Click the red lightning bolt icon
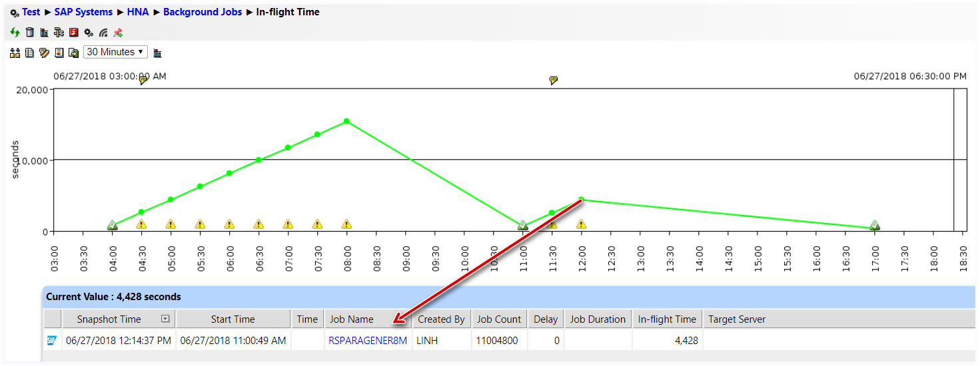980x366 pixels. [x=74, y=32]
